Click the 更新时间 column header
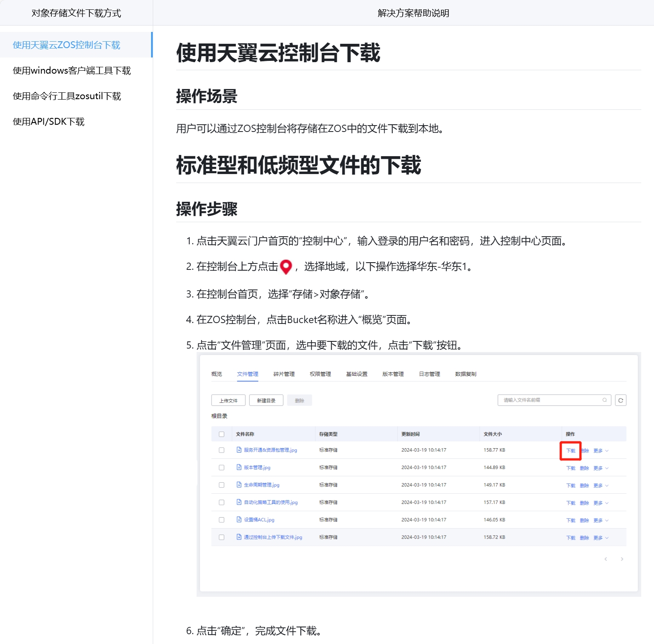This screenshot has width=654, height=644. (x=411, y=434)
